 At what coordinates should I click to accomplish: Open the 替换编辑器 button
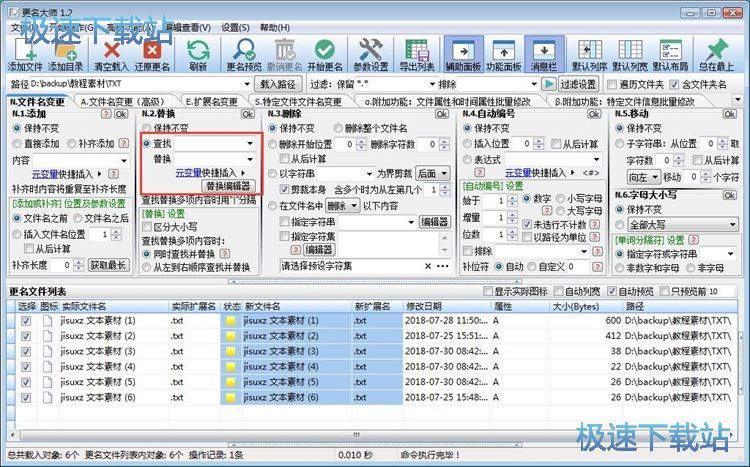(x=228, y=186)
